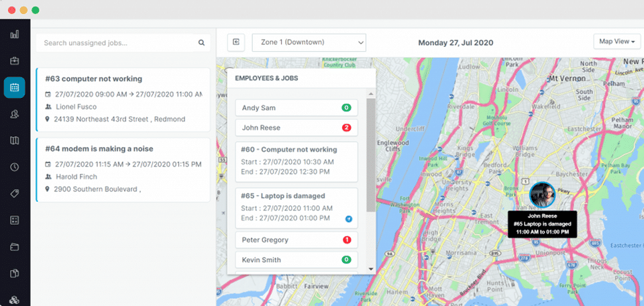The height and width of the screenshot is (306, 644).
Task: Select job #64 modem is making a noise
Action: pos(123,170)
